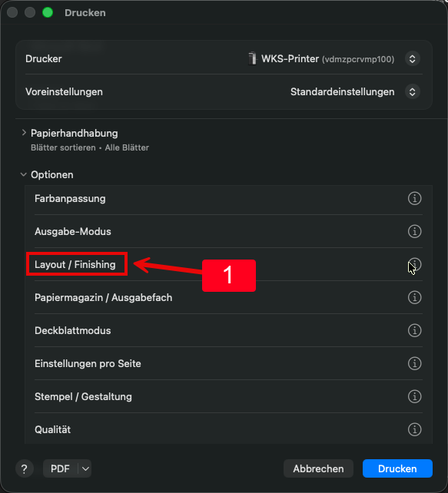Select the Farbanpassung row
This screenshot has height=493, width=448.
click(x=228, y=198)
